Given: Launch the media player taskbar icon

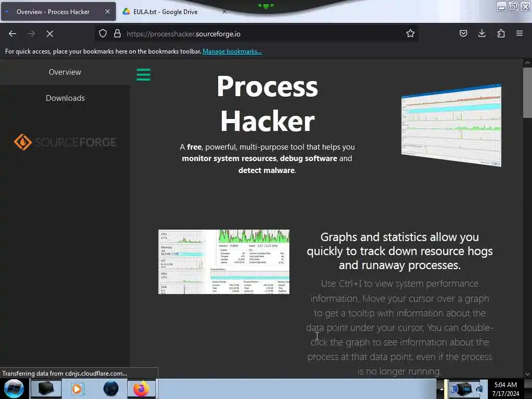Looking at the screenshot, I should 77,389.
